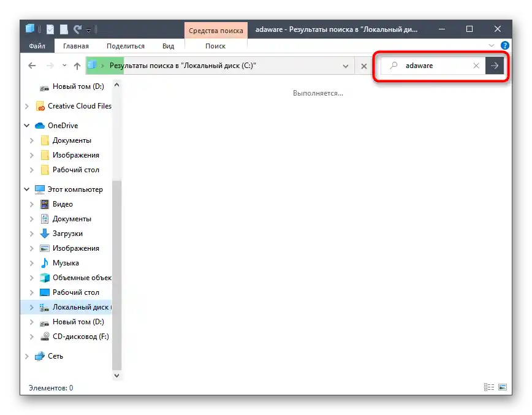532x415 pixels.
Task: Expand OneDrive Рабочий стол folder
Action: pyautogui.click(x=31, y=170)
